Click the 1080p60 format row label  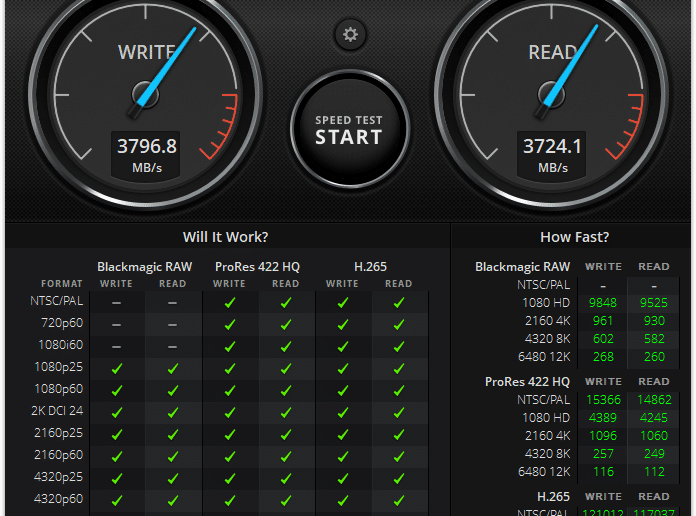[x=59, y=389]
